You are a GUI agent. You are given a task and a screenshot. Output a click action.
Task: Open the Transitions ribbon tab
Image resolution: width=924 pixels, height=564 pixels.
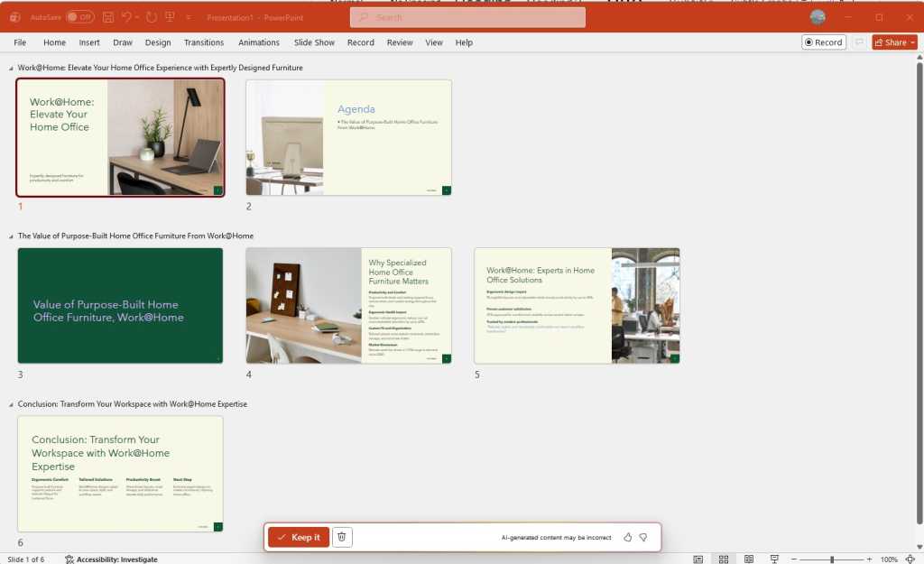[x=203, y=42]
